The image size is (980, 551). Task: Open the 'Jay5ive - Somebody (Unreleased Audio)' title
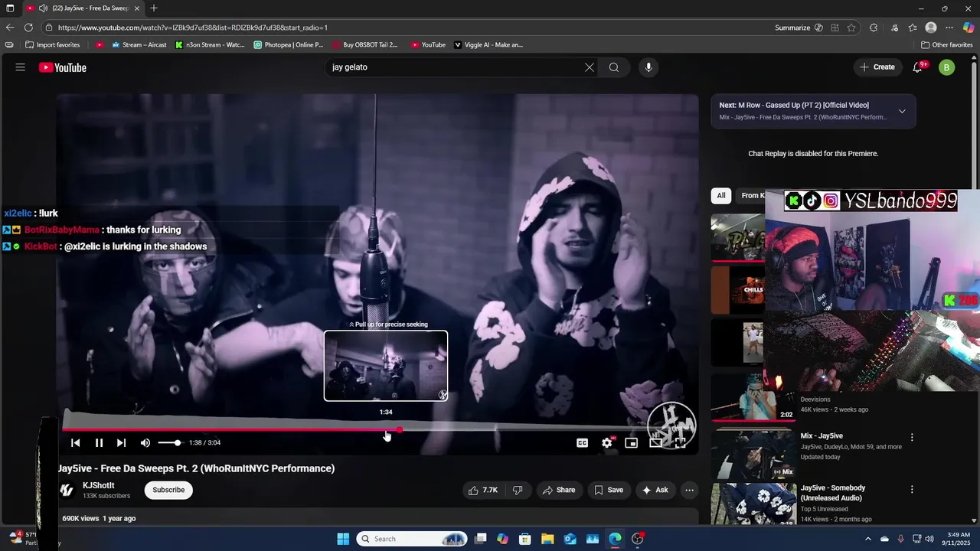click(x=833, y=493)
